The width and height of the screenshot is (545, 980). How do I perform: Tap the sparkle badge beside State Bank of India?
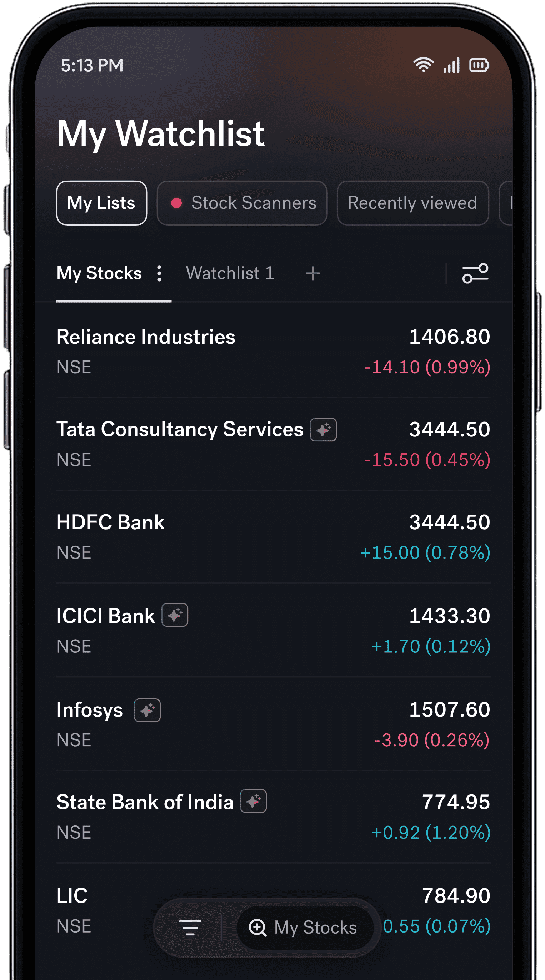pos(253,802)
